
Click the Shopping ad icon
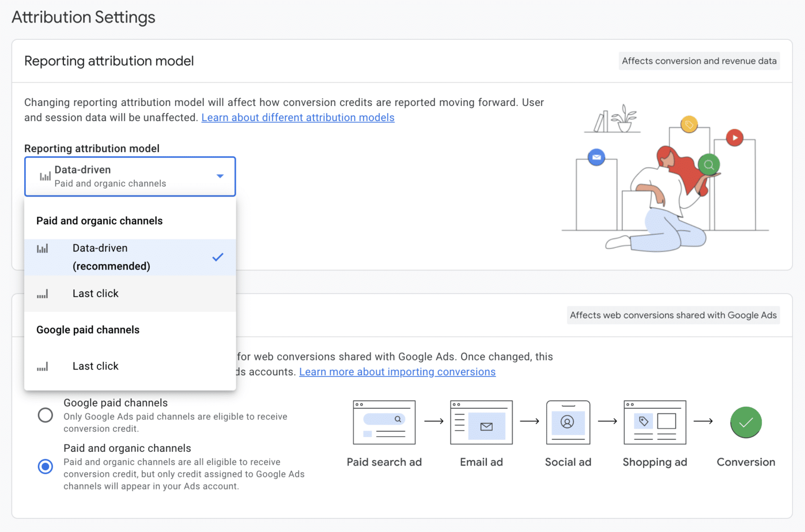pyautogui.click(x=655, y=422)
